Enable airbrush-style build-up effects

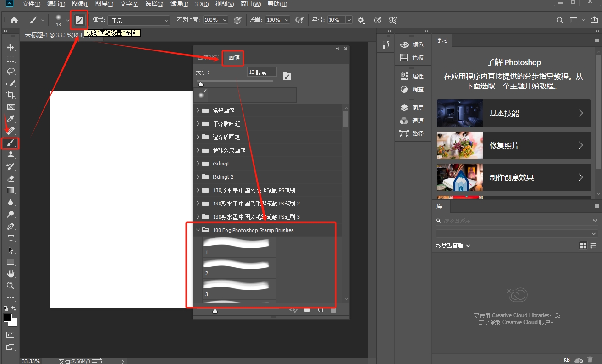[299, 20]
